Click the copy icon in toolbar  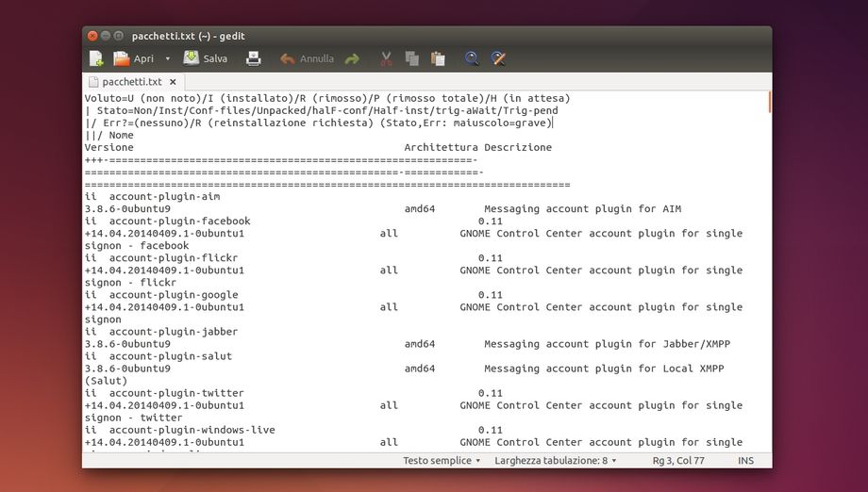pyautogui.click(x=411, y=58)
